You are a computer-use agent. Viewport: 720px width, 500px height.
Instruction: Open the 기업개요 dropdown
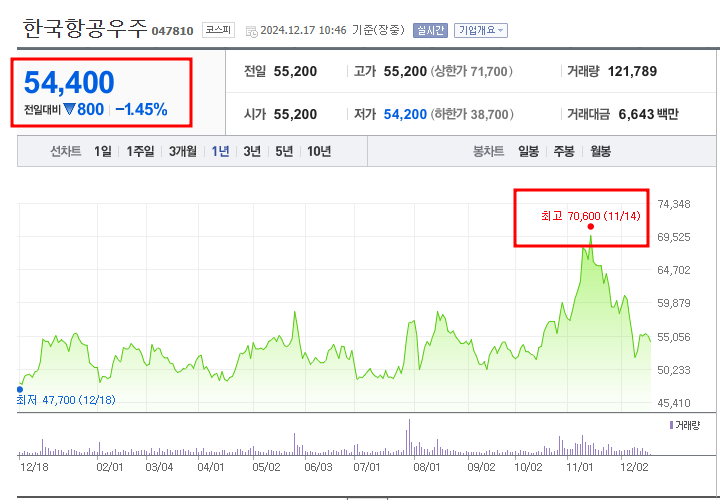click(481, 30)
